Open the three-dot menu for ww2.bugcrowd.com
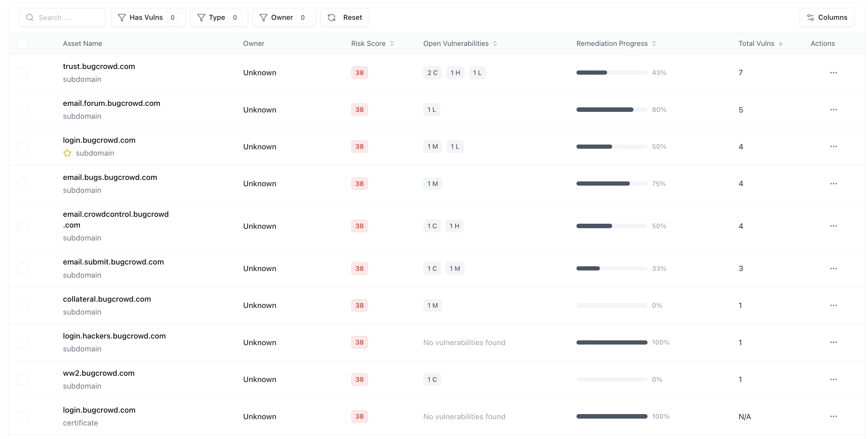 click(833, 379)
